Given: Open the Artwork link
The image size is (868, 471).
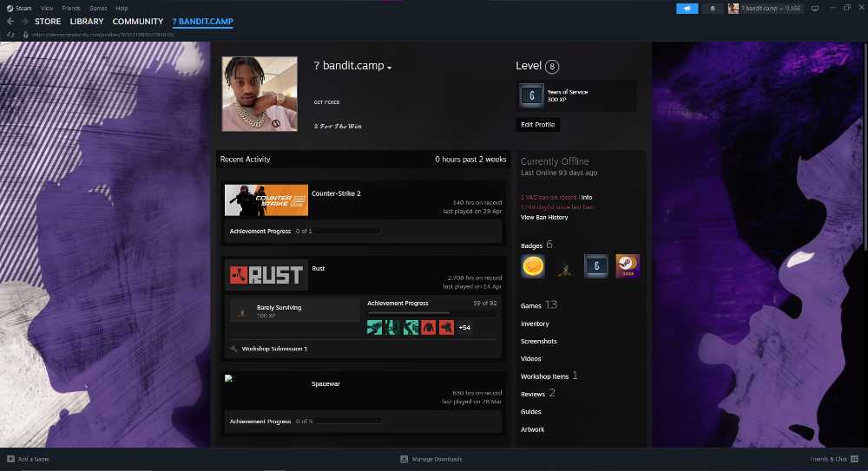Looking at the screenshot, I should pyautogui.click(x=533, y=429).
